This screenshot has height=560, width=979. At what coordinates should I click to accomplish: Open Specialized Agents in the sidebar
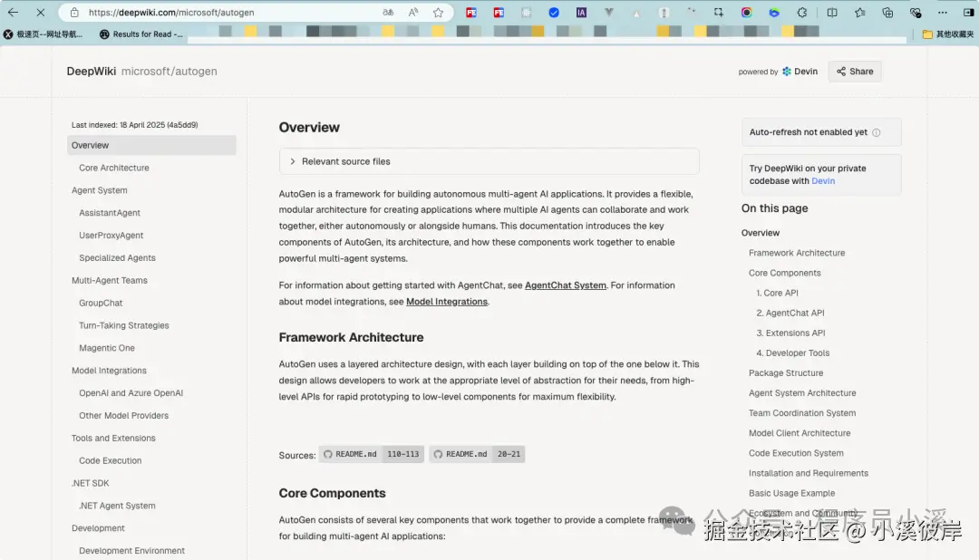[117, 258]
